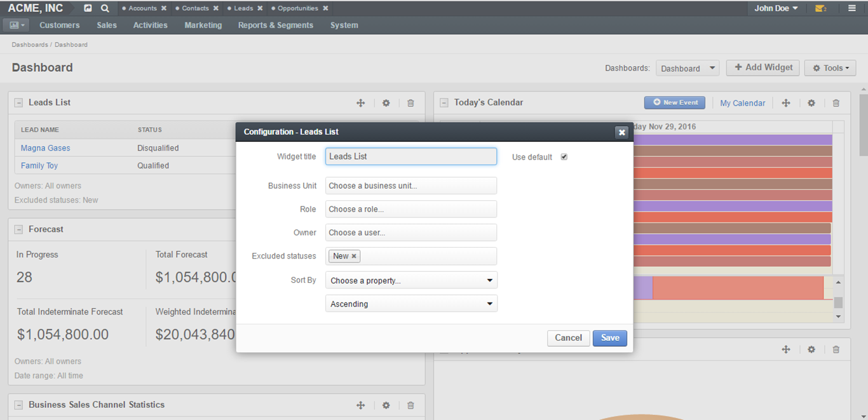Open the Family Toy lead link
Image resolution: width=868 pixels, height=420 pixels.
(x=39, y=166)
